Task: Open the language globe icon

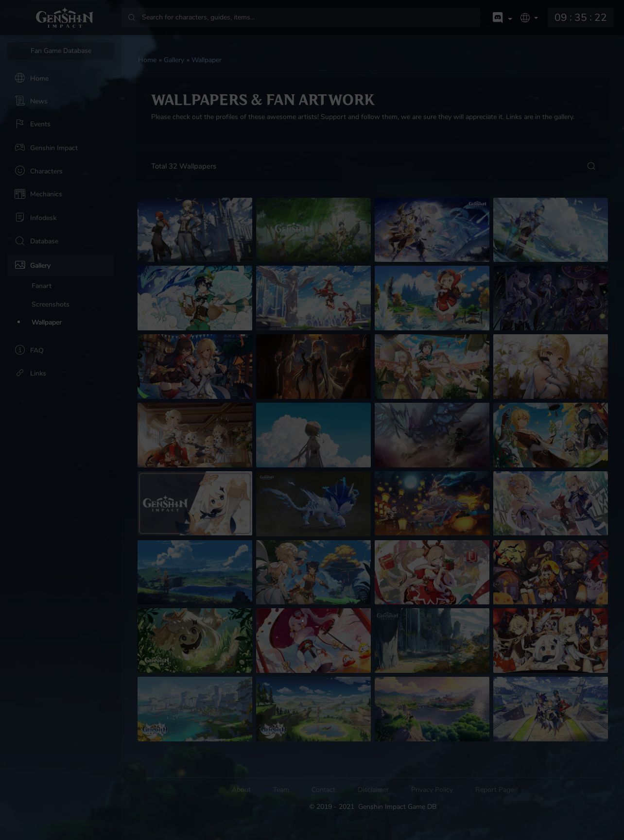Action: pos(525,17)
